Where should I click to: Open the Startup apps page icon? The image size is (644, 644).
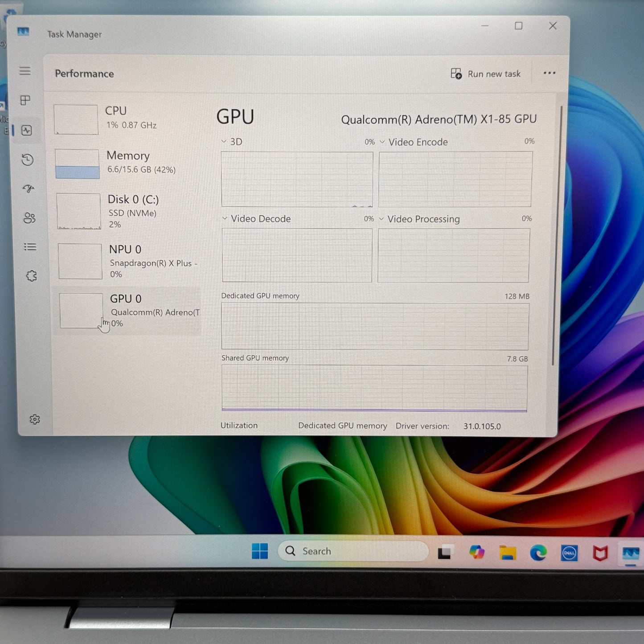tap(29, 189)
